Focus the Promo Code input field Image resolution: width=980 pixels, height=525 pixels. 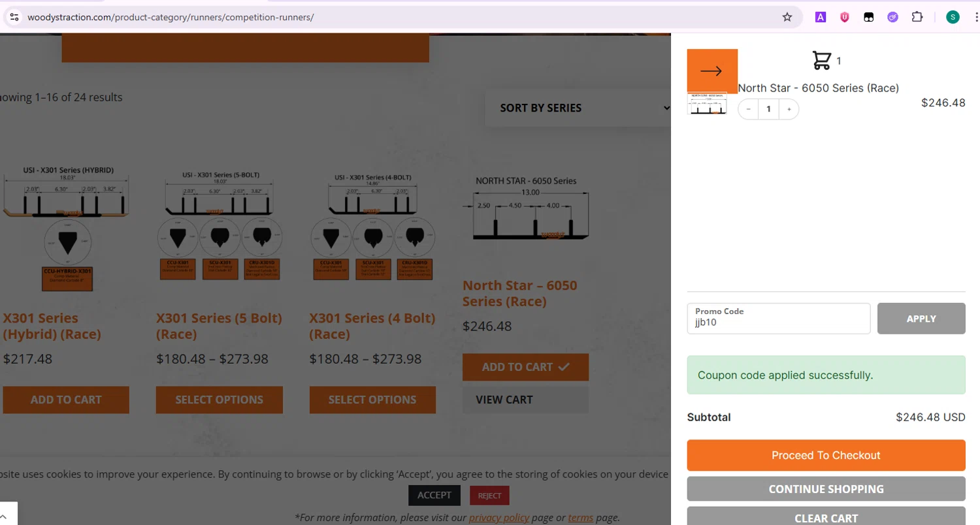click(779, 319)
